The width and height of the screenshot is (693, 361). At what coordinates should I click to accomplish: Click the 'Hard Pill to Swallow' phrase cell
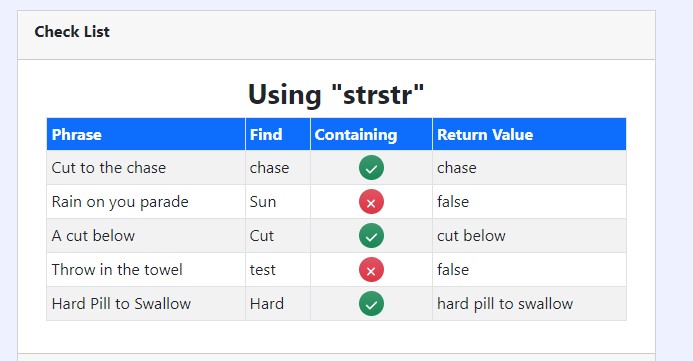tap(146, 304)
